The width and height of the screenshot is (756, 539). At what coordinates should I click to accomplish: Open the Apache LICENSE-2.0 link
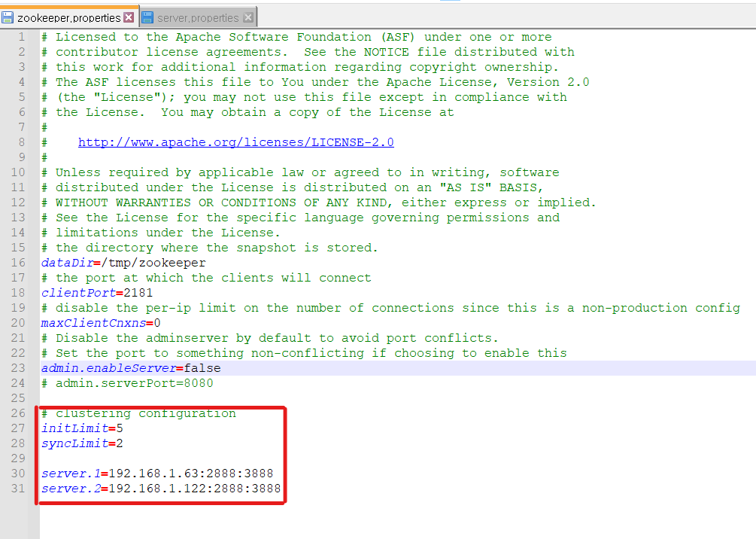point(235,142)
